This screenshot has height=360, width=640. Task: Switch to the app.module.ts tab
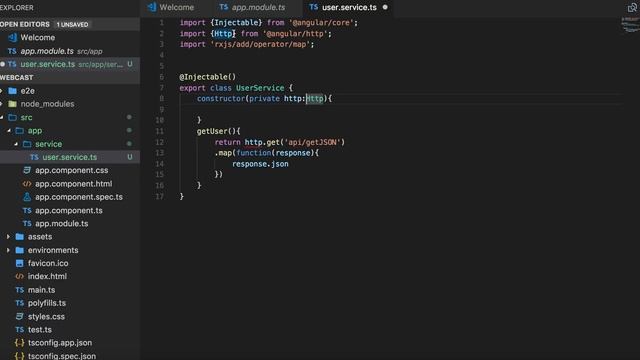click(x=252, y=7)
